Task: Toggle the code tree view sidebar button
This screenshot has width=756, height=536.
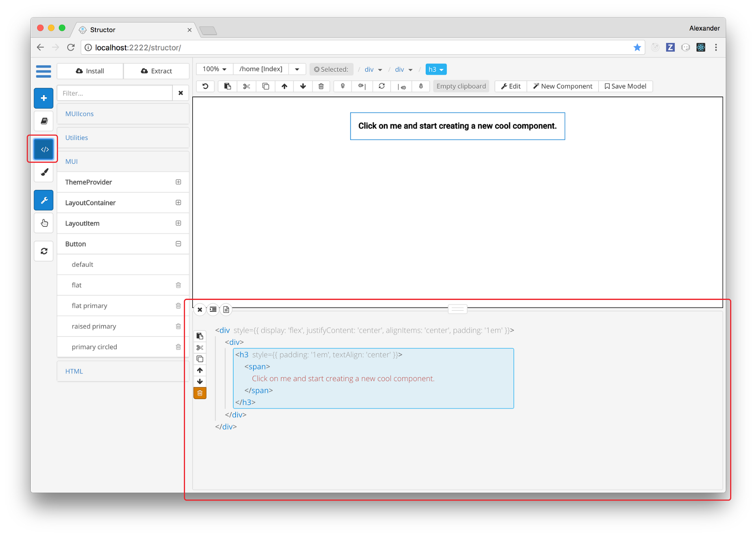Action: pos(44,149)
